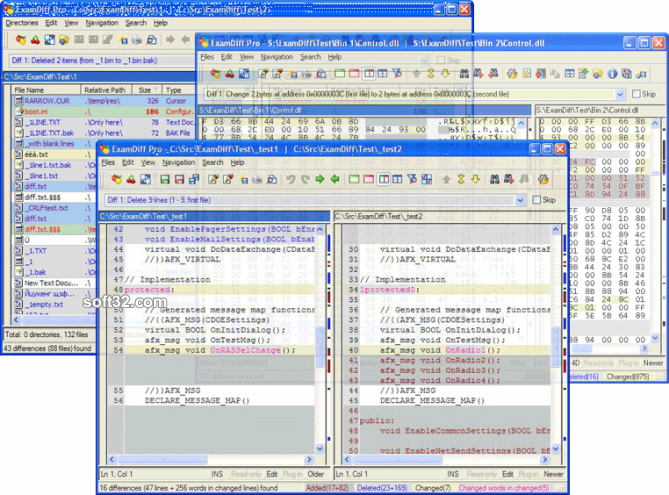Click C:\Src\ExamDiff\Test\_test2 pane header
The height and width of the screenshot is (495, 669).
click(x=449, y=216)
